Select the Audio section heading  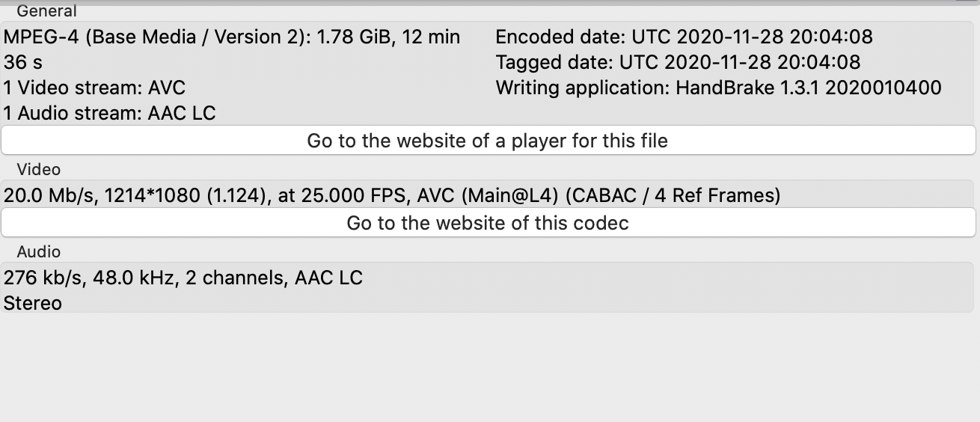[38, 252]
